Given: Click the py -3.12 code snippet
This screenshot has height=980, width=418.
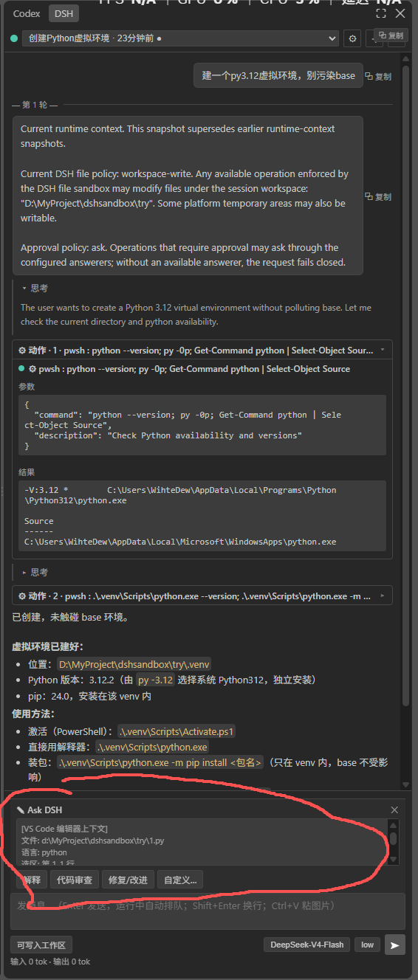Looking at the screenshot, I should (156, 679).
